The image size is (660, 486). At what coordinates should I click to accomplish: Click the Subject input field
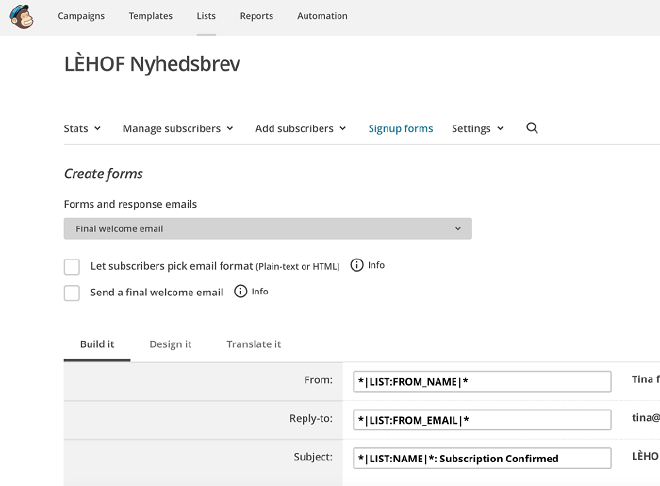click(x=482, y=458)
